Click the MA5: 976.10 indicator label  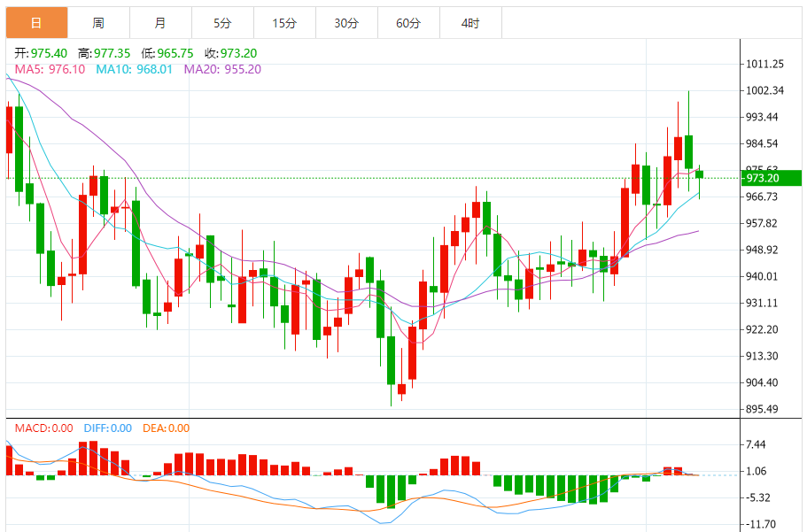(x=50, y=69)
